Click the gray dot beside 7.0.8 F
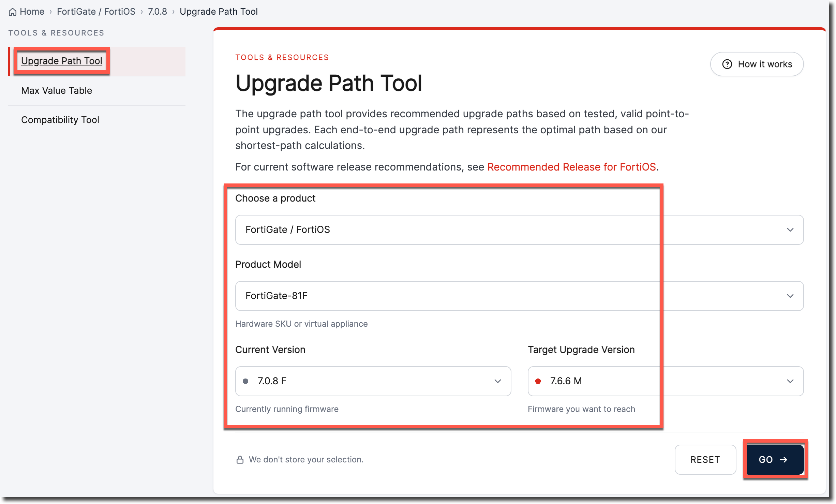836x504 pixels. point(245,381)
